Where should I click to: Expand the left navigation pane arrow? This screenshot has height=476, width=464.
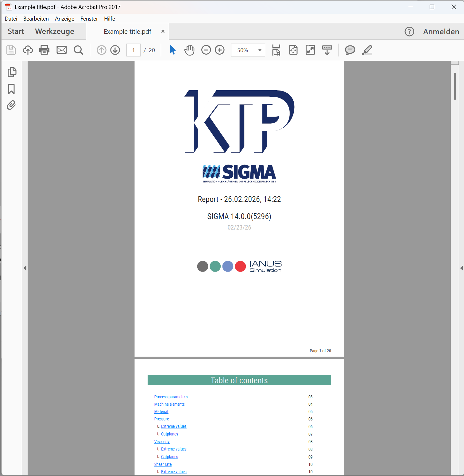coord(25,268)
